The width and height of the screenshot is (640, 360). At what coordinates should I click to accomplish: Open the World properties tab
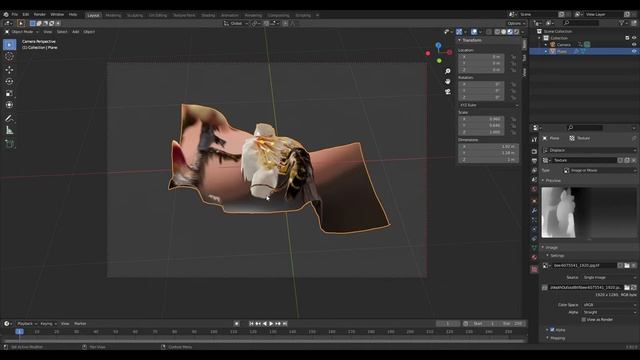pyautogui.click(x=534, y=189)
